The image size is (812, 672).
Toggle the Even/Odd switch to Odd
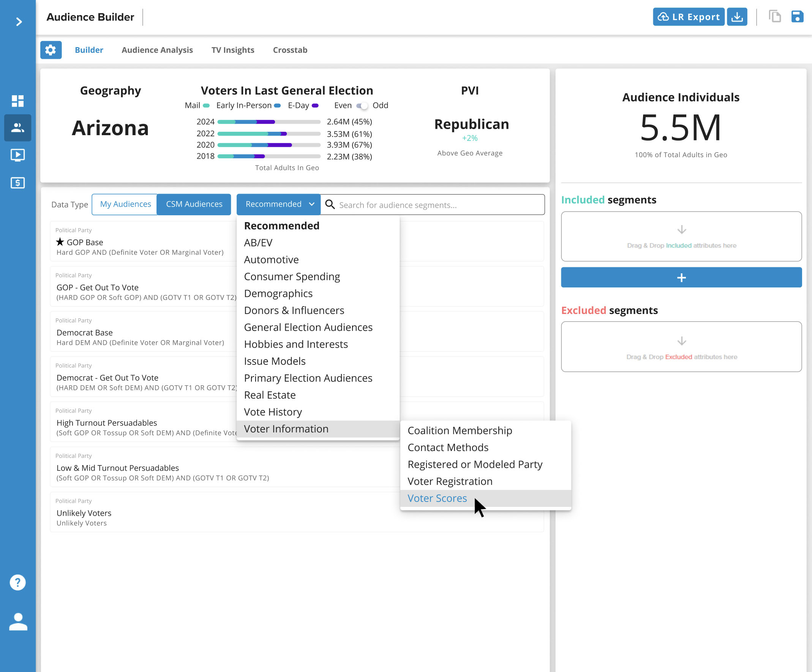point(363,105)
